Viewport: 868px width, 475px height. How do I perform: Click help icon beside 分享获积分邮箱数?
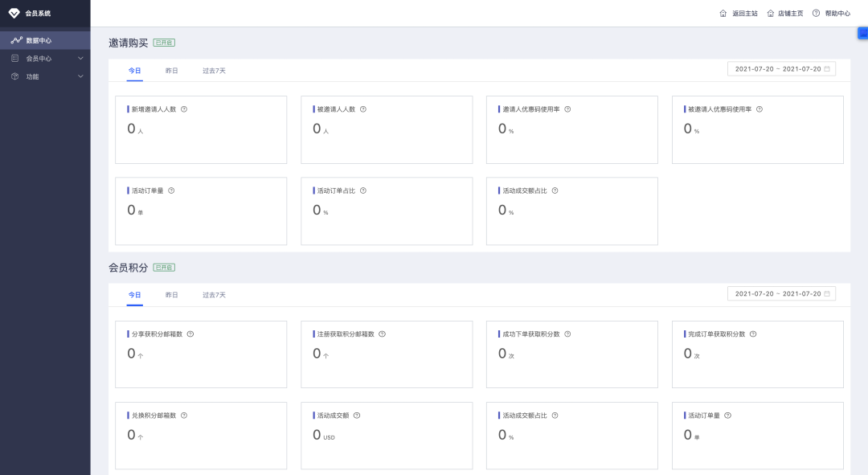tap(190, 334)
